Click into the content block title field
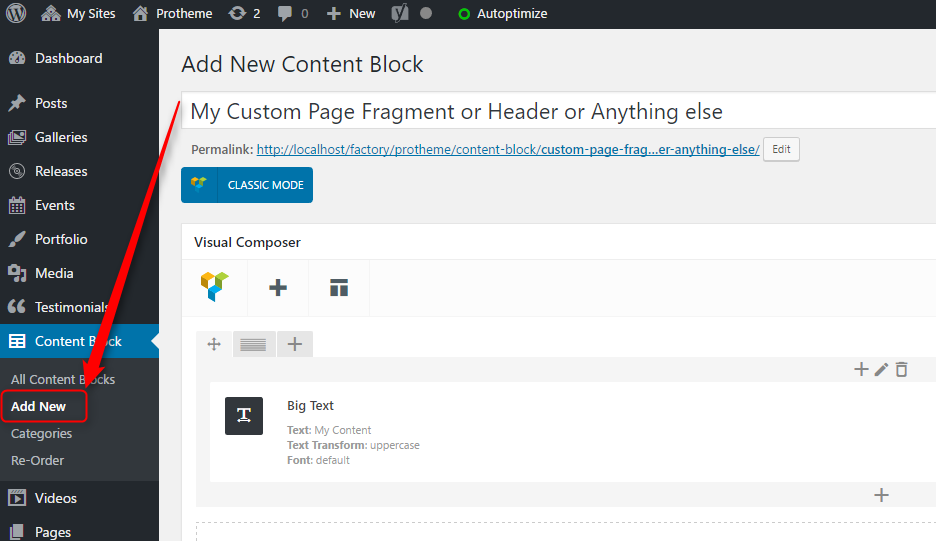Viewport: 936px width, 541px height. [x=559, y=111]
